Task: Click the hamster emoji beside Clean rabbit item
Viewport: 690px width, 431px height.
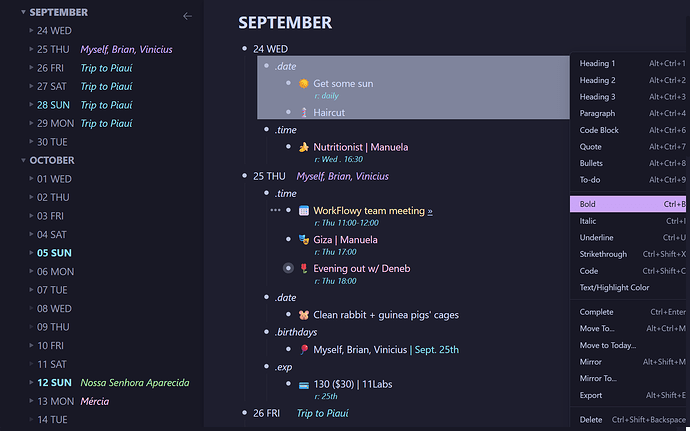Action: point(304,315)
